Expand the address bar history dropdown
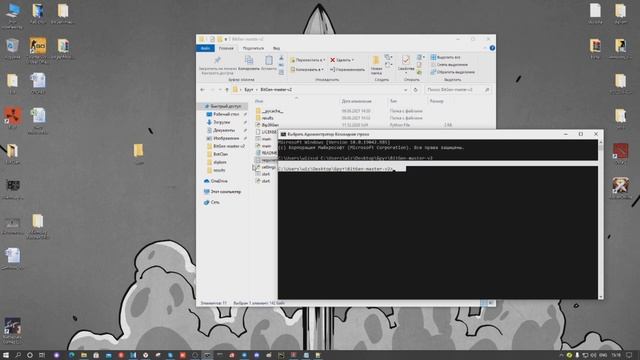640x360 pixels. click(x=405, y=90)
